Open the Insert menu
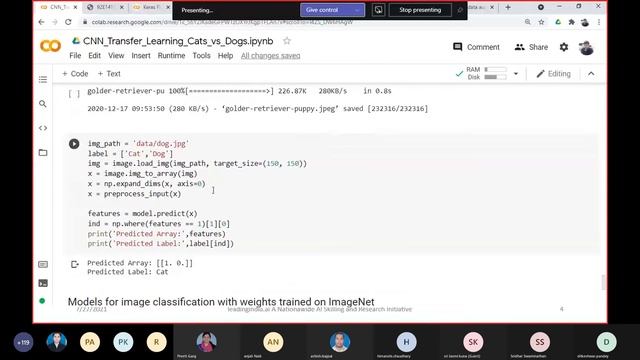This screenshot has height=360, width=640. 141,56
